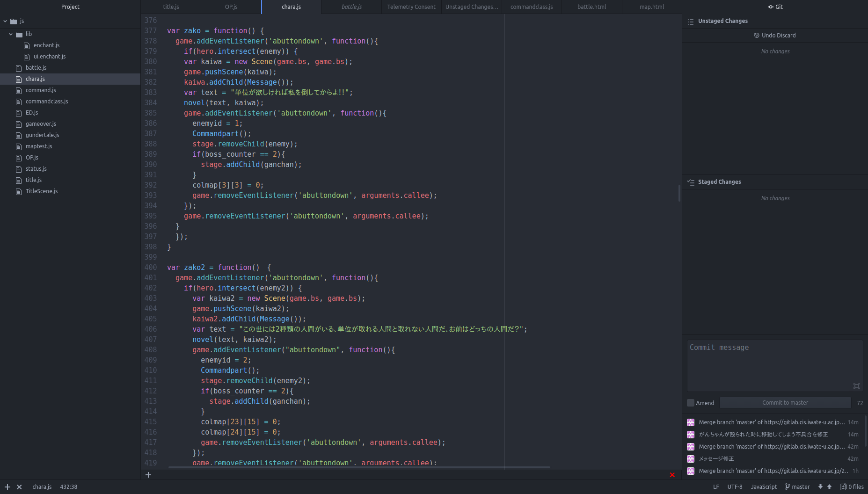Expand the commit message editor icon

[857, 386]
